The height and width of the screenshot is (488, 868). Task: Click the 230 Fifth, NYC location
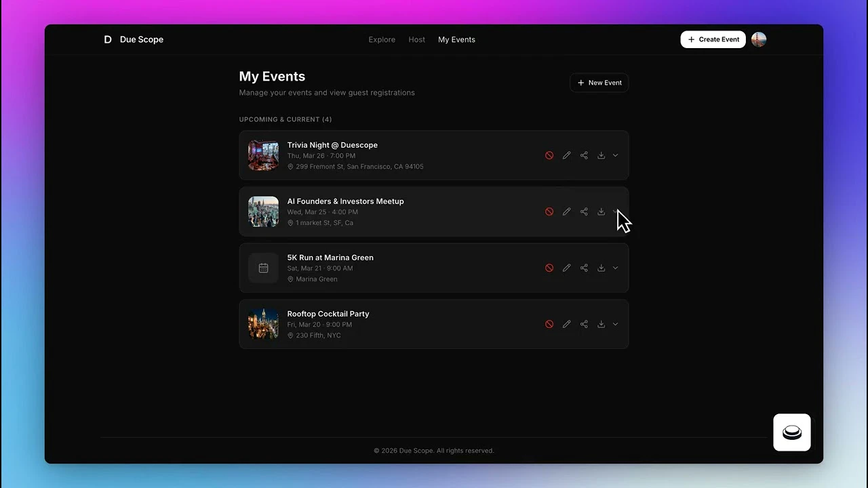coord(318,335)
